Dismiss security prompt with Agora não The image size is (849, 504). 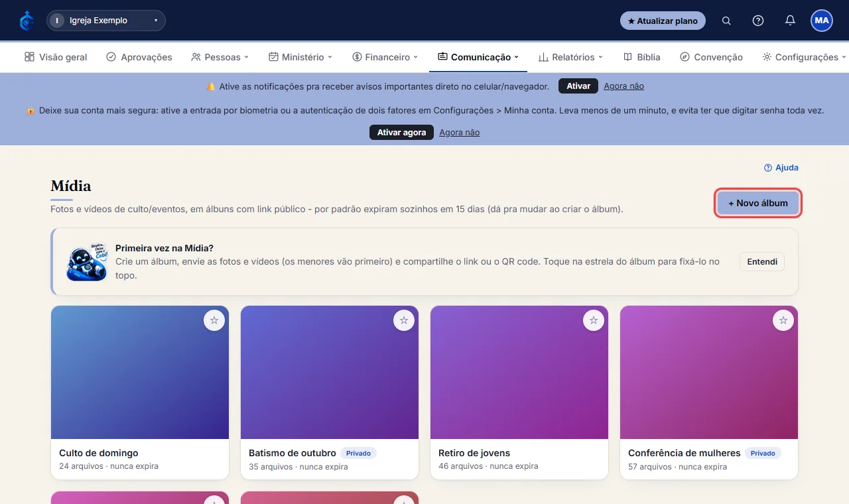pos(459,133)
